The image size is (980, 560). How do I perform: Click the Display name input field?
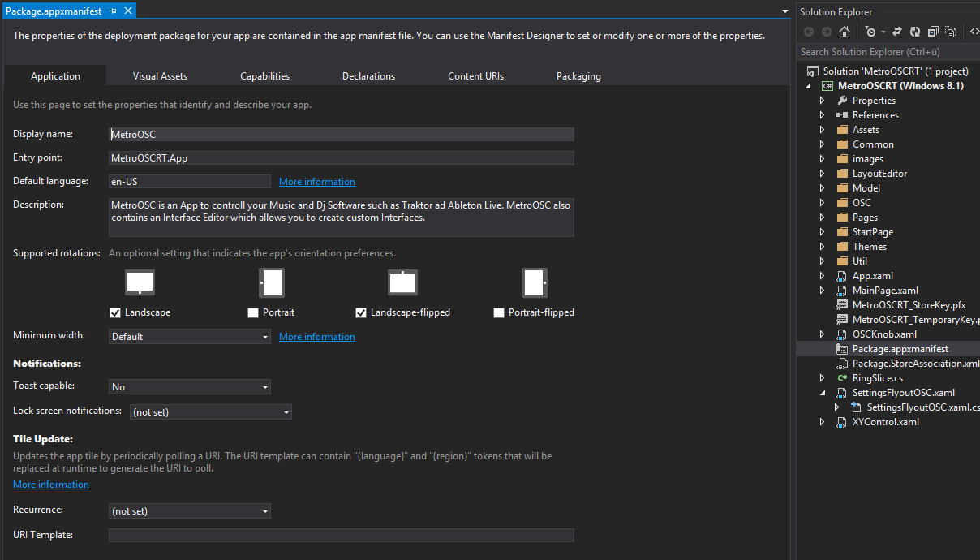tap(342, 135)
